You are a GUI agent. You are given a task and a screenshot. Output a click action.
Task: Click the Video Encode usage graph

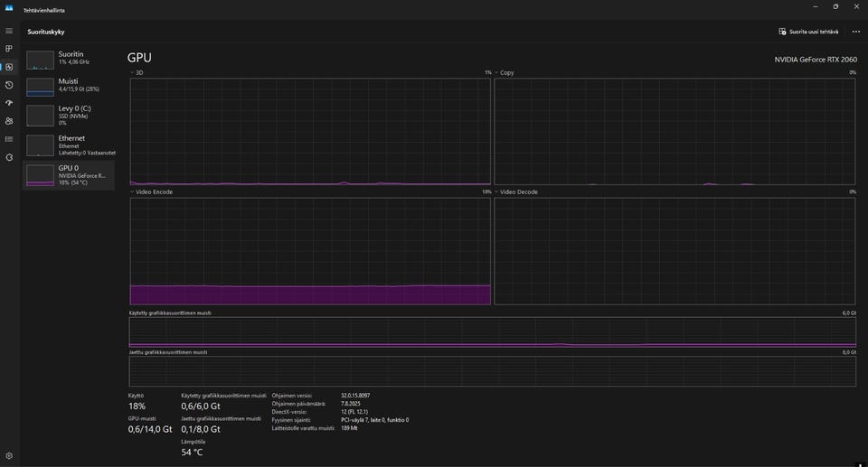[310, 251]
